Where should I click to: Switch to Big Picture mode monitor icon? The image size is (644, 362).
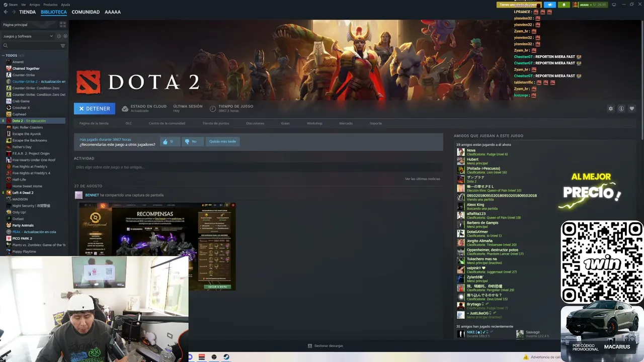(614, 5)
